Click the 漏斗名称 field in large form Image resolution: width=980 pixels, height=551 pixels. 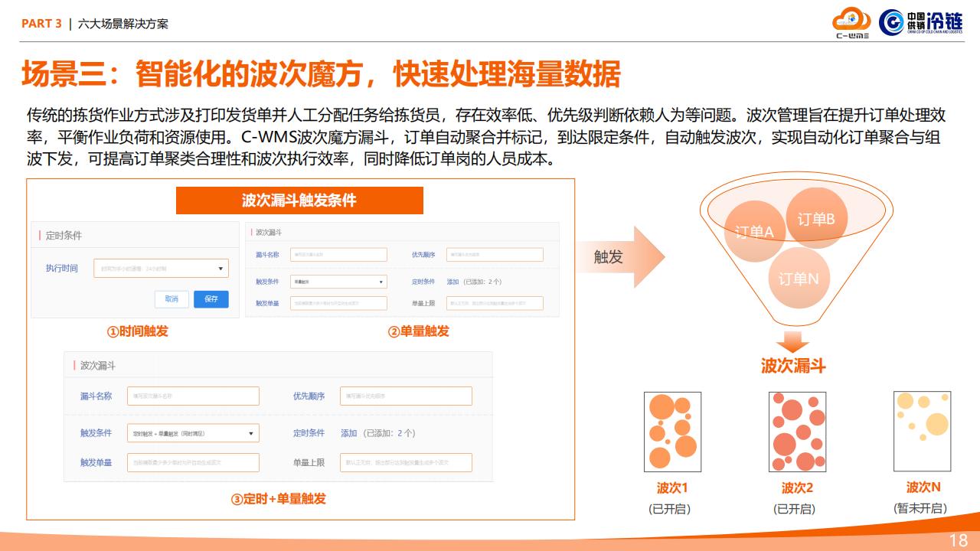tap(193, 396)
